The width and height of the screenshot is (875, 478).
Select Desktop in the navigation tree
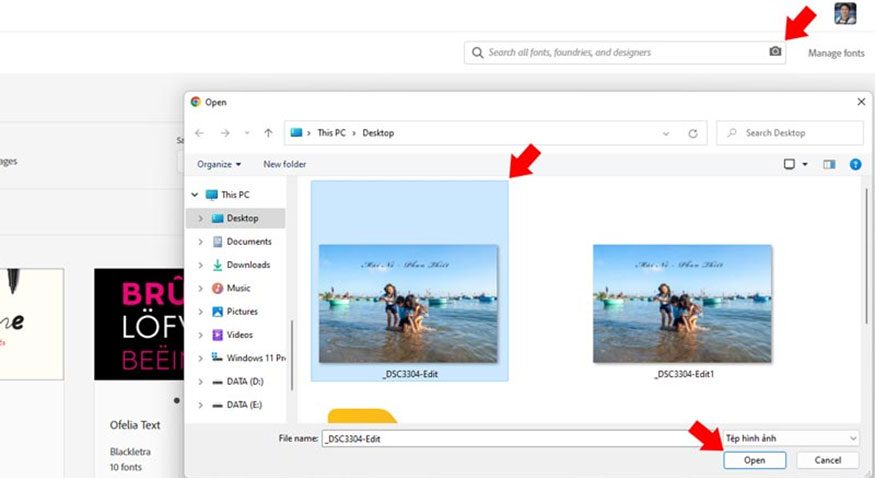pyautogui.click(x=242, y=218)
